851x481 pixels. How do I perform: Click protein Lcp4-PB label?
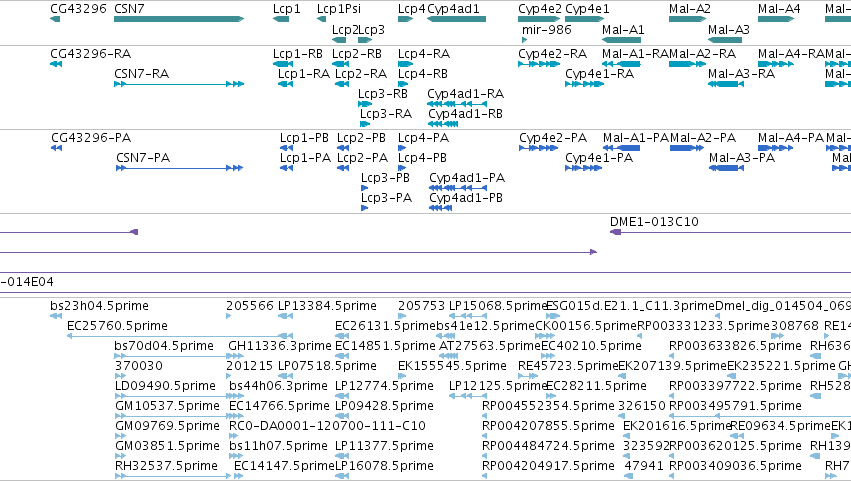pos(422,158)
